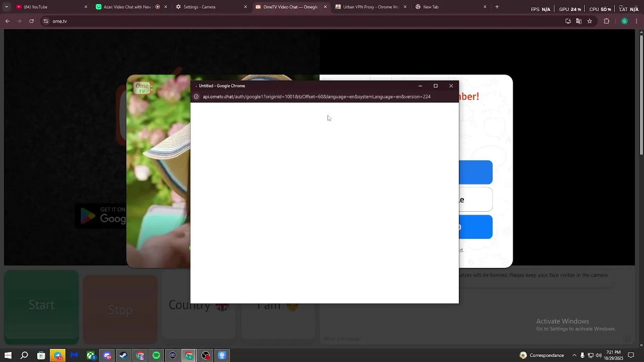Open Windows taskbar search
This screenshot has height=362, width=644.
(24, 355)
